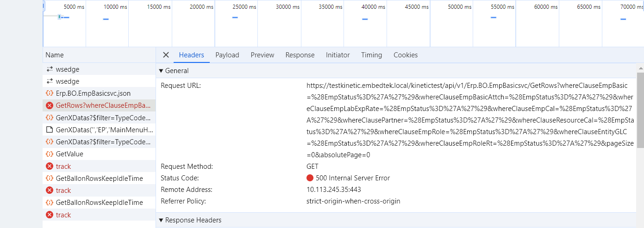
Task: Click the JSON icon beside Erp.BO.EmpBasicsvc.json
Action: click(x=50, y=93)
